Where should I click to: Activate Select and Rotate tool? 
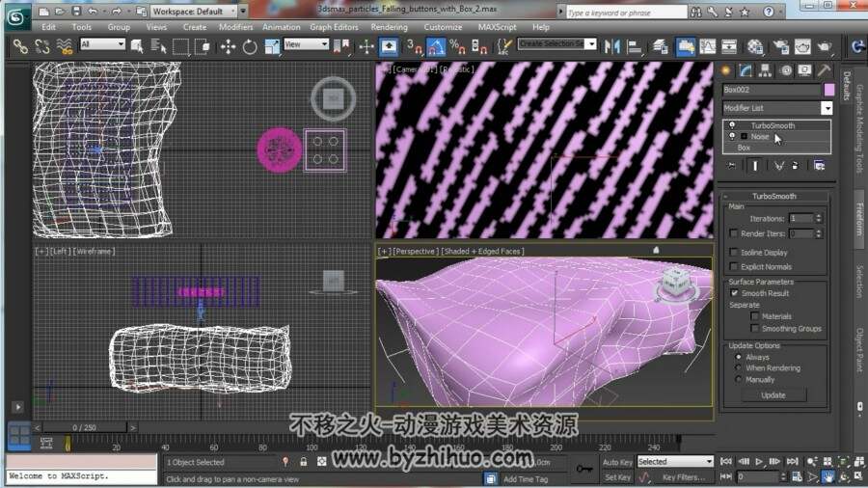tap(250, 47)
